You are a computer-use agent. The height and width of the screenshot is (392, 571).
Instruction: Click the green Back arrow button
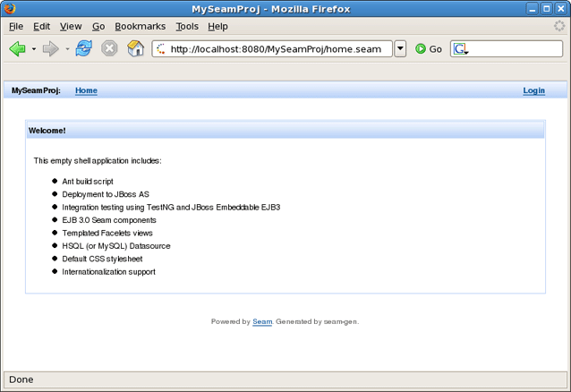pos(17,48)
